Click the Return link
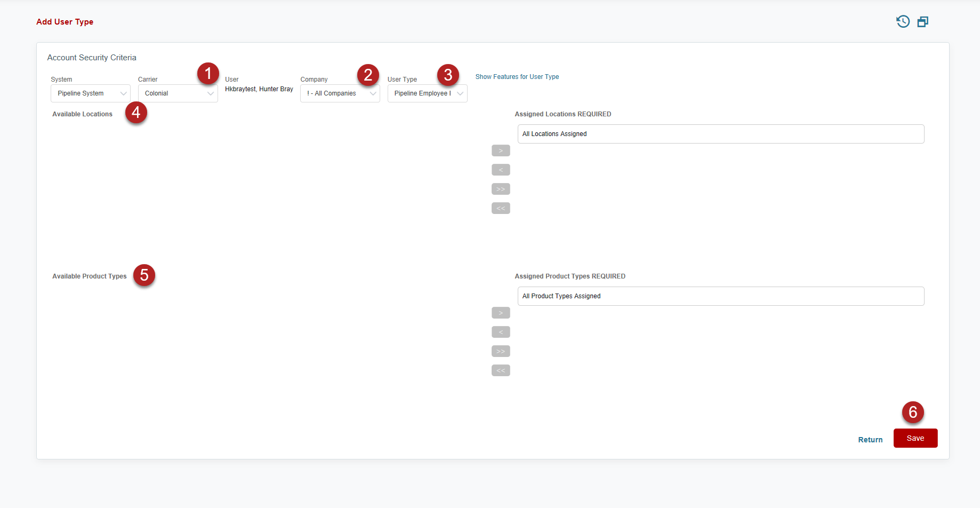Screen dimensions: 980x508 point(870,440)
